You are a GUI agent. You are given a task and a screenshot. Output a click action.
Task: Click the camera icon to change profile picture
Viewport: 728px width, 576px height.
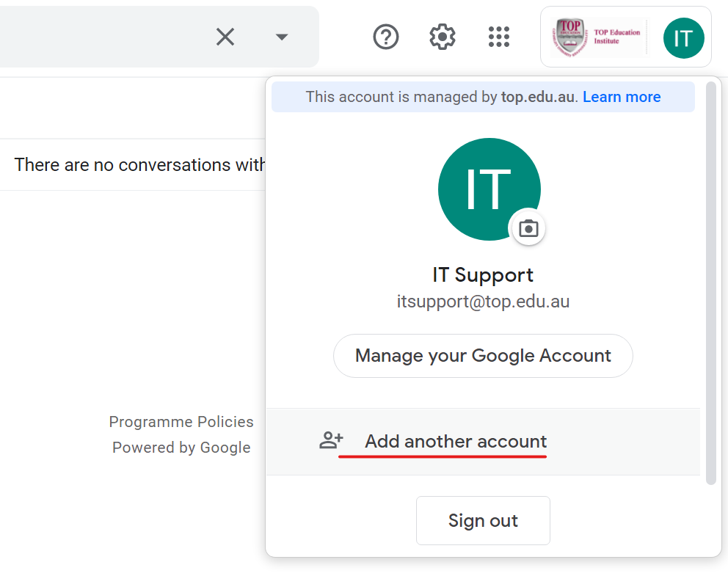click(528, 228)
